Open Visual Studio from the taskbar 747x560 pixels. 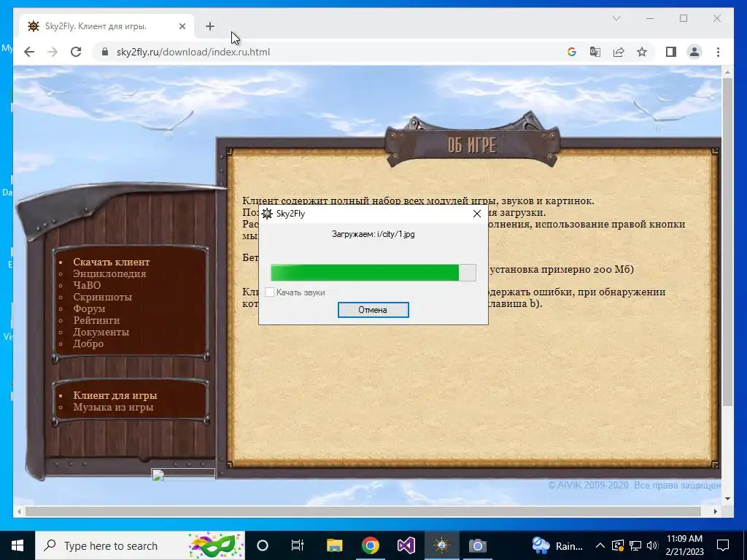[406, 545]
